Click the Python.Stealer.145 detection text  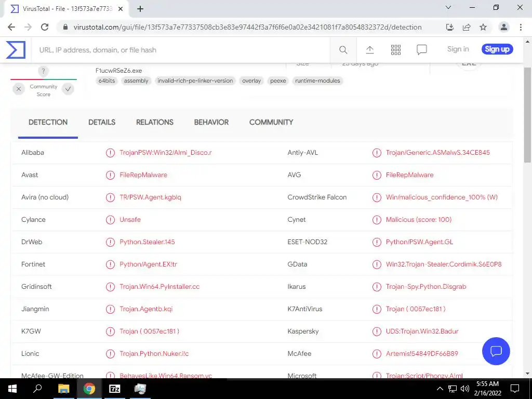coord(147,242)
